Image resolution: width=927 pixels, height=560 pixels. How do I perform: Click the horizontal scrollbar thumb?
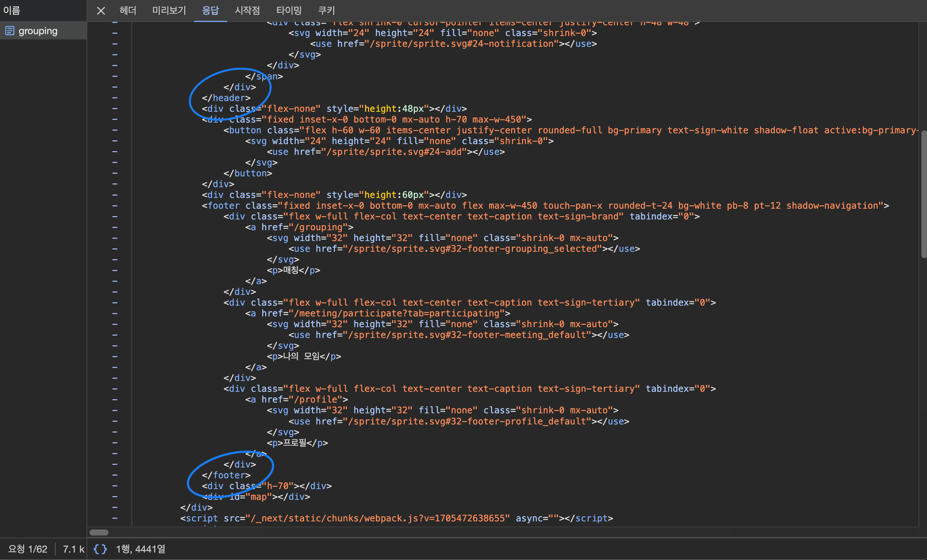pyautogui.click(x=99, y=532)
